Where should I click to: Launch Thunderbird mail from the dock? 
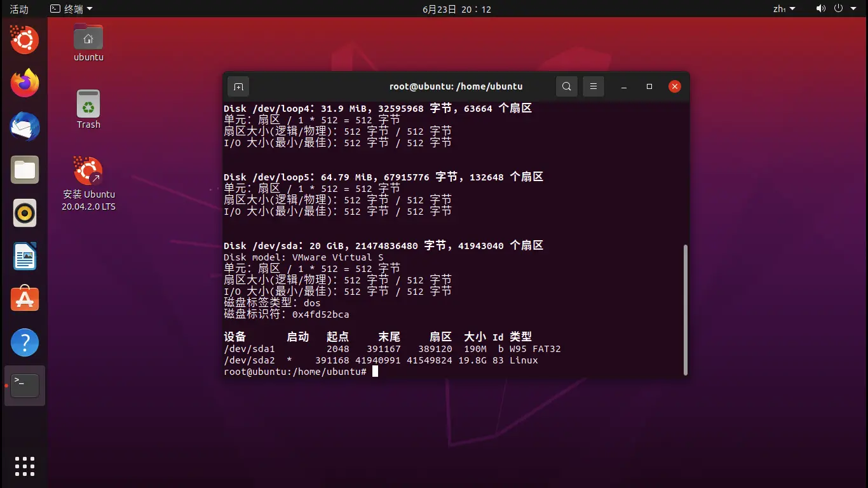coord(24,126)
